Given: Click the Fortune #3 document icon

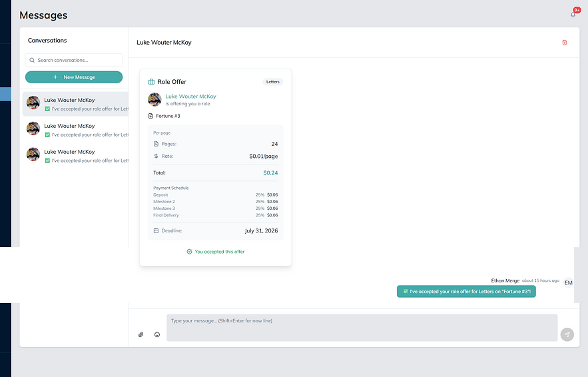Looking at the screenshot, I should point(150,116).
